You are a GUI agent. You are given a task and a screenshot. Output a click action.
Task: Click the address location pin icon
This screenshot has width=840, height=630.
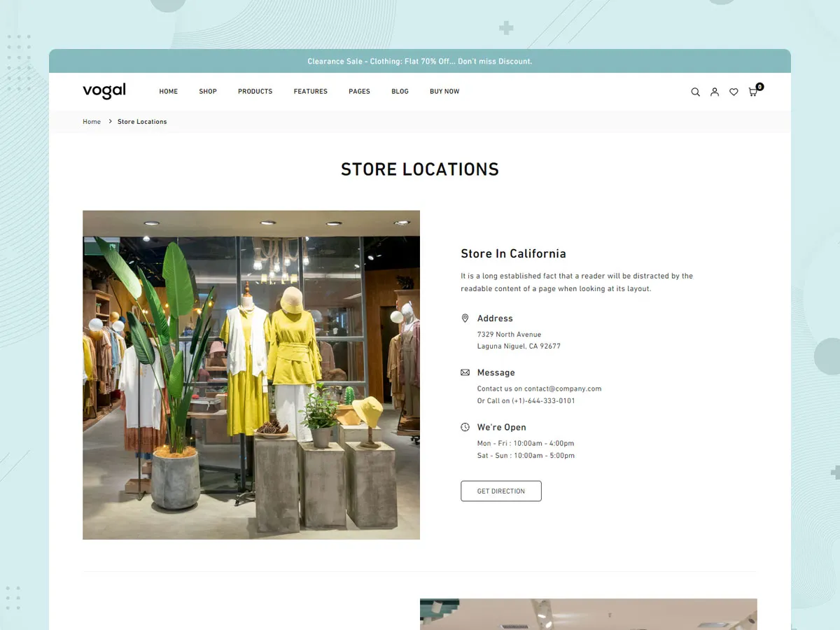[x=465, y=318]
